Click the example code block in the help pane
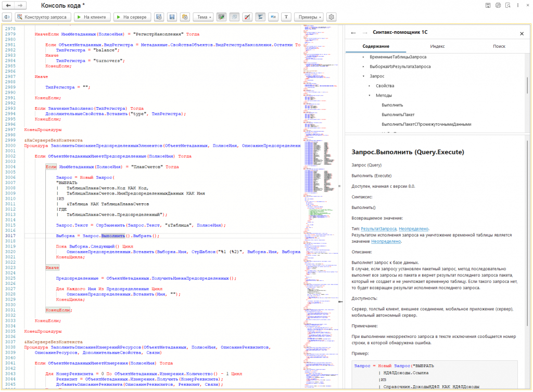 [435, 374]
